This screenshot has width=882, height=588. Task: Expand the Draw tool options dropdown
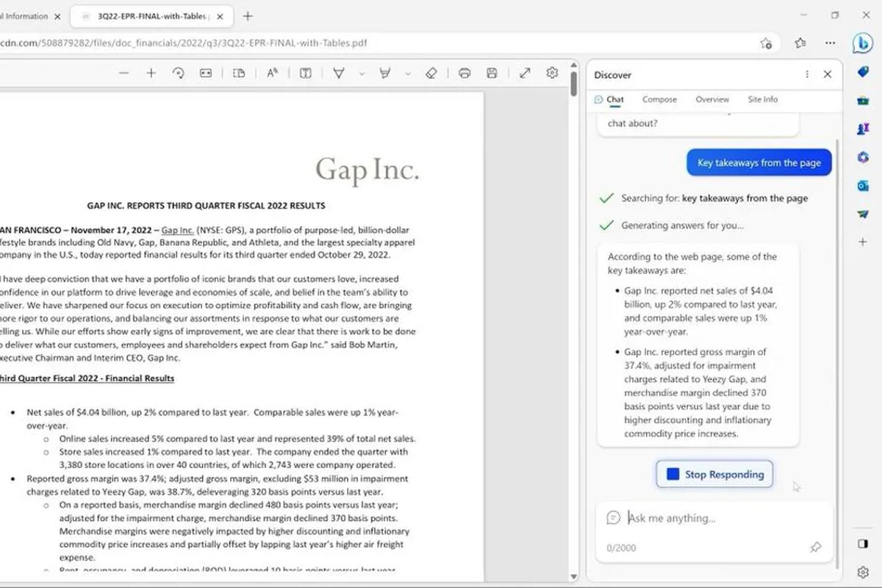click(x=361, y=73)
